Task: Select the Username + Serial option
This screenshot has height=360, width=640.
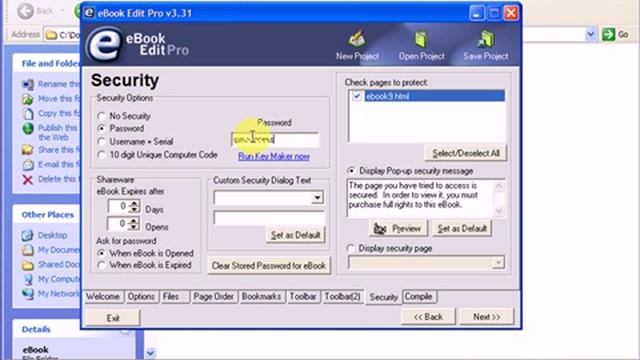Action: point(102,142)
